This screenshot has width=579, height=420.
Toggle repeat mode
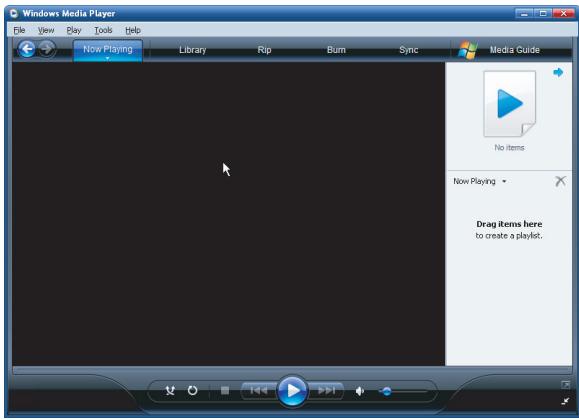click(192, 390)
